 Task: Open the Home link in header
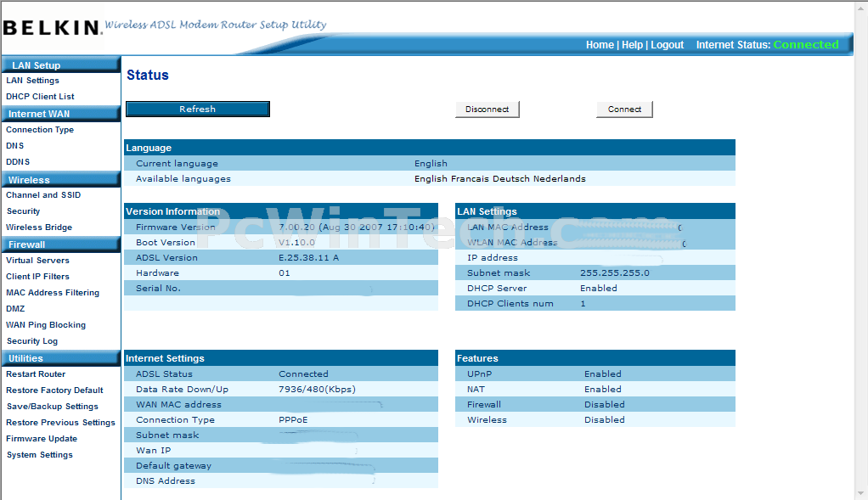(x=600, y=45)
